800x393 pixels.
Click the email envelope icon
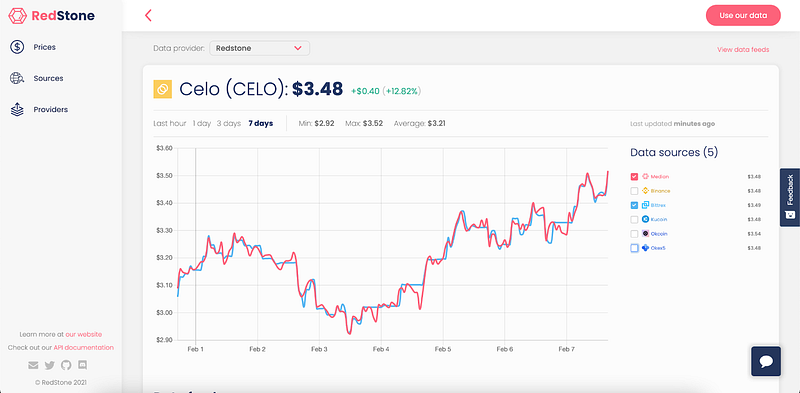[33, 365]
